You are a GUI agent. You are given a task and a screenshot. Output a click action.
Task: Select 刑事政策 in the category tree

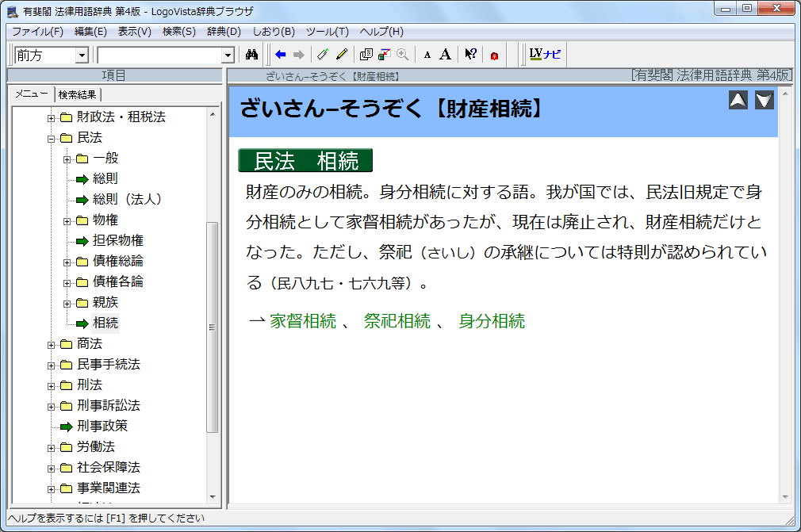click(102, 427)
